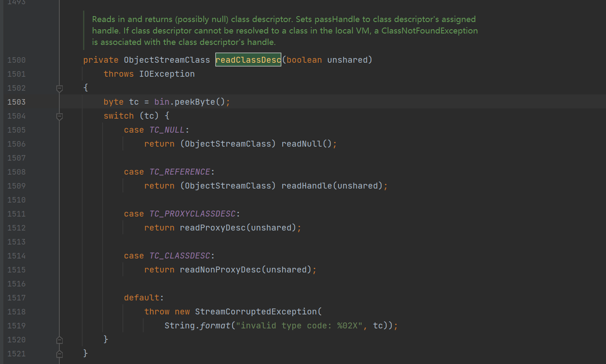Click the default: label
The height and width of the screenshot is (364, 606).
(144, 297)
